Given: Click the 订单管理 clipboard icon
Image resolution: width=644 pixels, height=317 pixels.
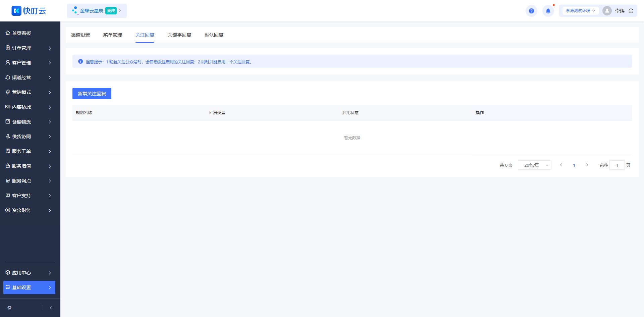Looking at the screenshot, I should pyautogui.click(x=8, y=48).
